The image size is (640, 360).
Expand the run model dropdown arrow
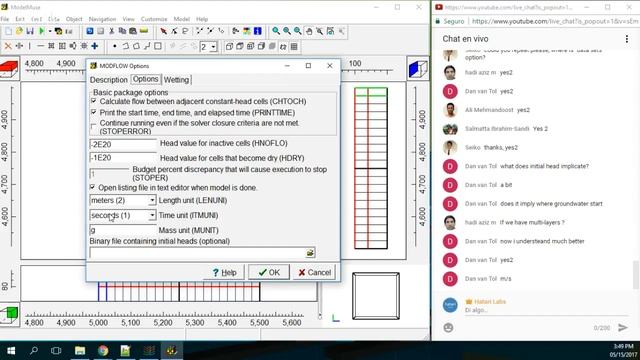(x=49, y=31)
